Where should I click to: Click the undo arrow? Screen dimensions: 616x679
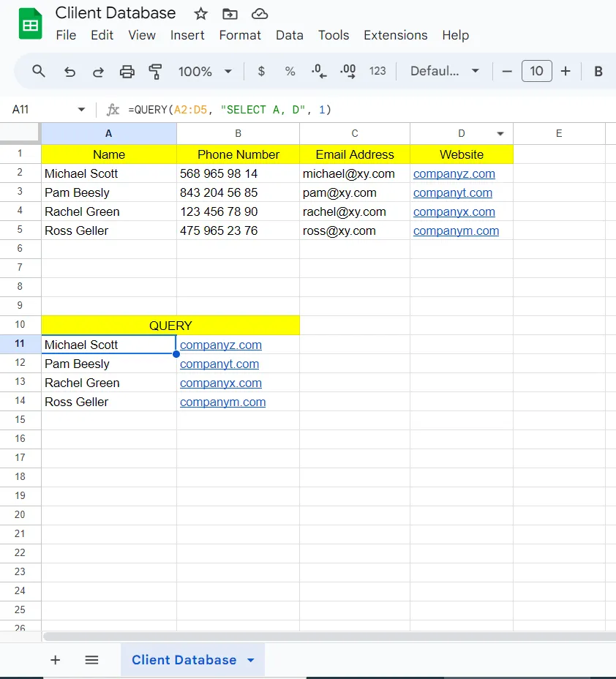[x=70, y=72]
